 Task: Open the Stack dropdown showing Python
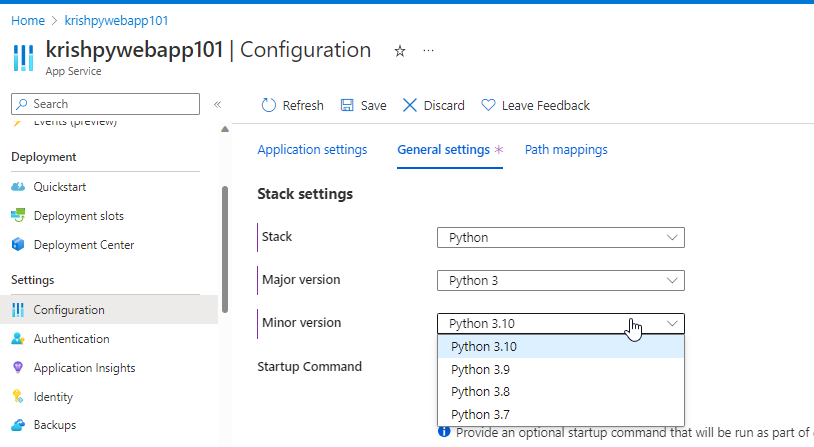pos(561,238)
